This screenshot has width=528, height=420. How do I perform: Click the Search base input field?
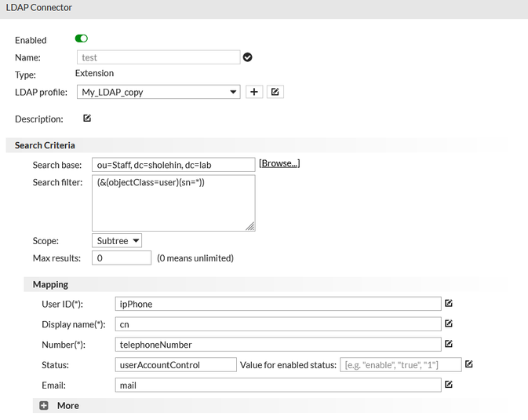click(173, 165)
